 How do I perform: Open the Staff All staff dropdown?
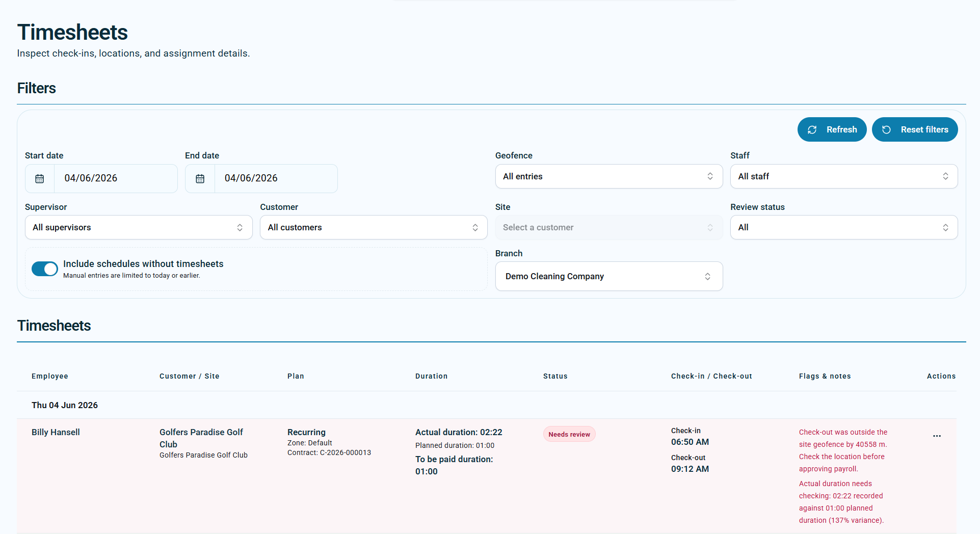point(844,176)
